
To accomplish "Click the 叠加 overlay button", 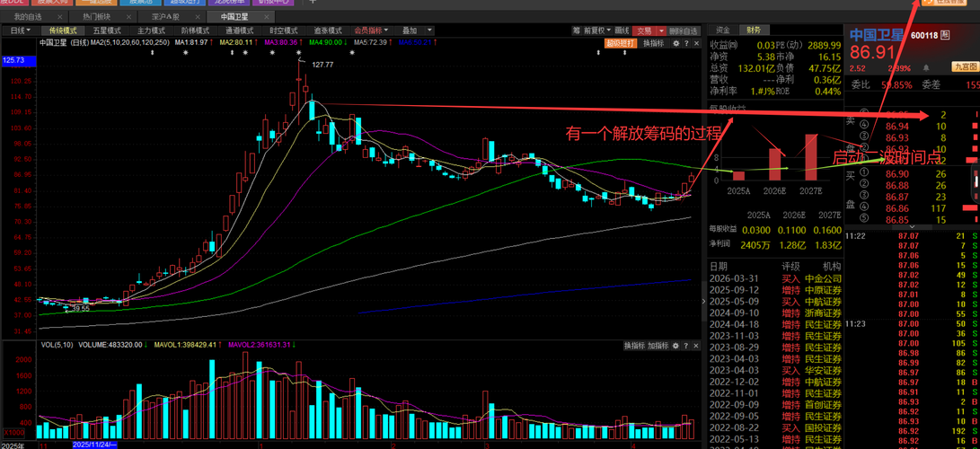I will [x=410, y=30].
